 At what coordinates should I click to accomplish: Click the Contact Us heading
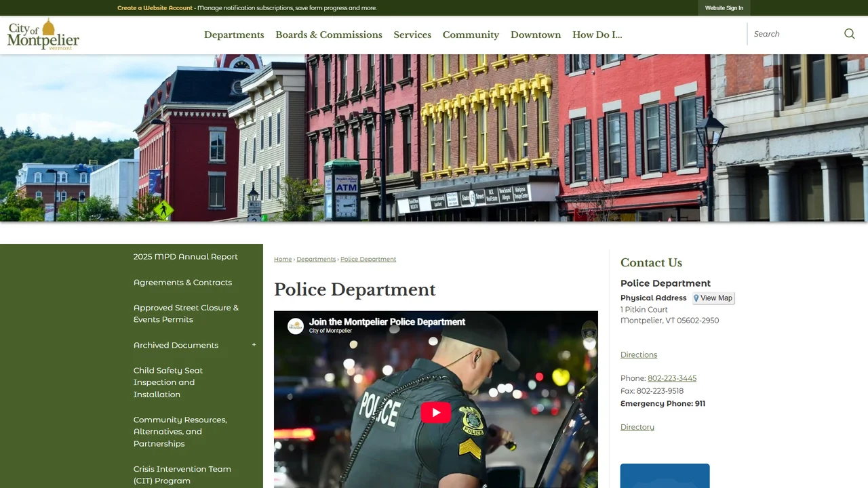pyautogui.click(x=651, y=263)
